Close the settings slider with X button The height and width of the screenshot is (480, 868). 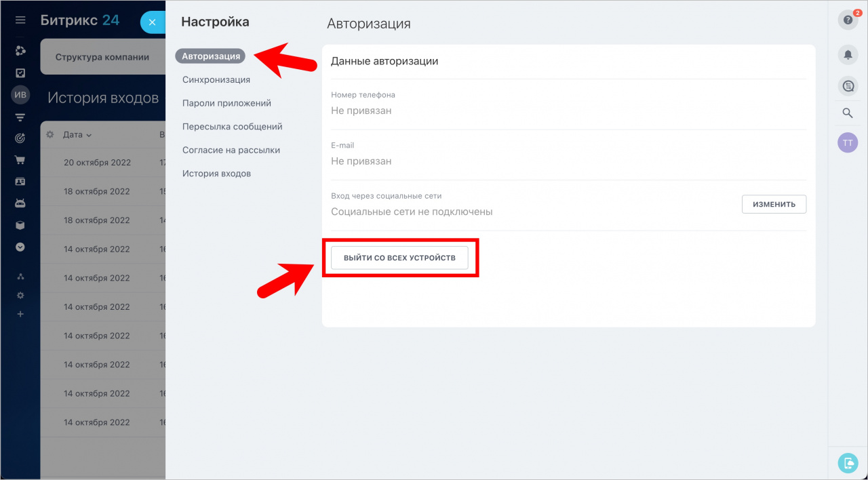point(153,22)
